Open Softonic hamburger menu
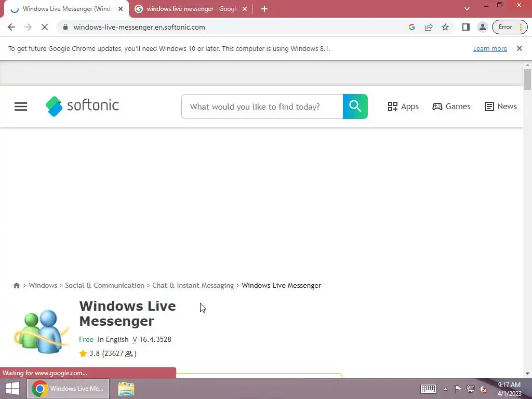 tap(21, 107)
